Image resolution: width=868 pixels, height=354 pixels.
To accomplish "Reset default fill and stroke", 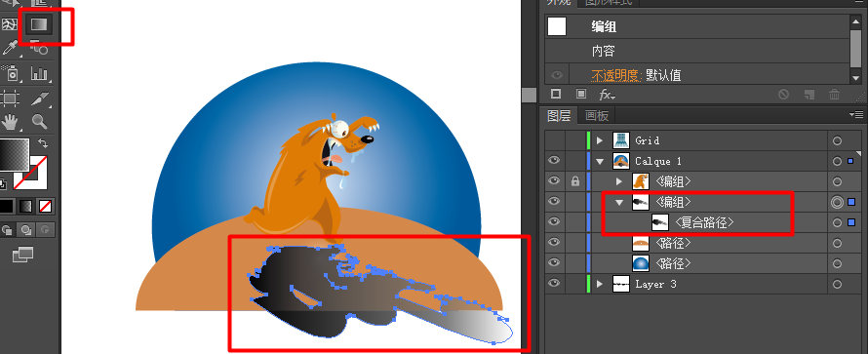I will pyautogui.click(x=3, y=183).
